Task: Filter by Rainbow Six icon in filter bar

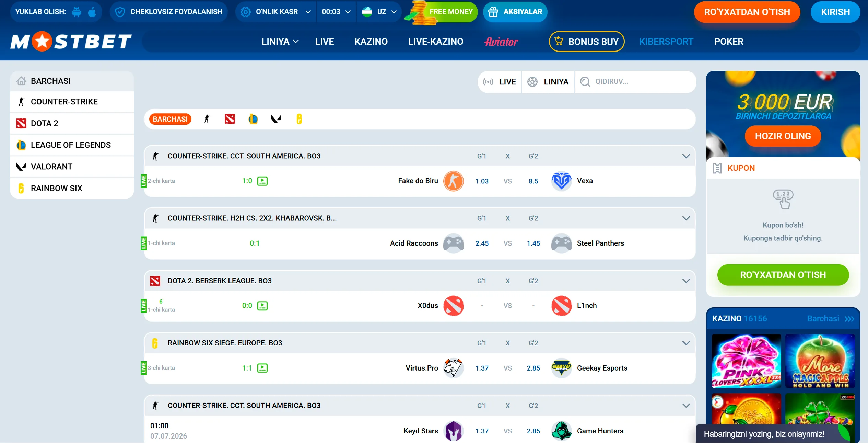Action: pyautogui.click(x=299, y=119)
